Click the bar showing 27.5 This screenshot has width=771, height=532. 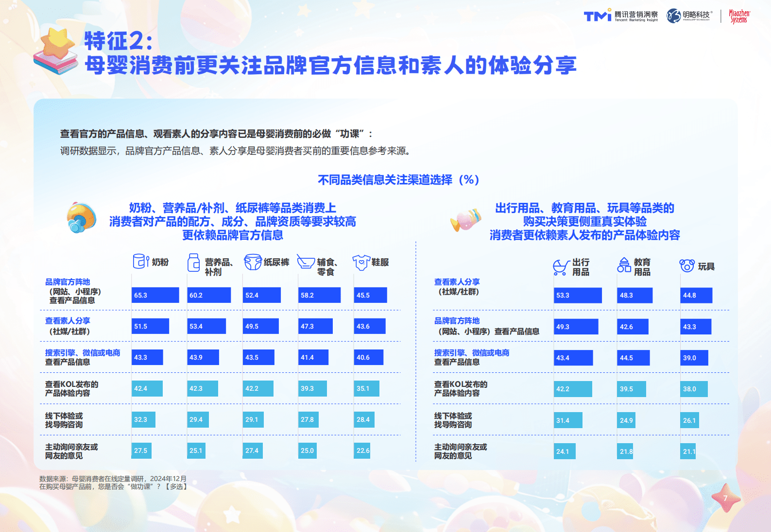point(141,450)
